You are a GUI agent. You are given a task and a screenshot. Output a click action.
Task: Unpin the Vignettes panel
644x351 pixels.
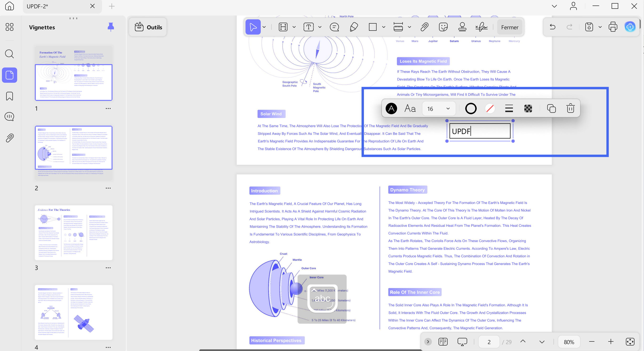click(111, 27)
